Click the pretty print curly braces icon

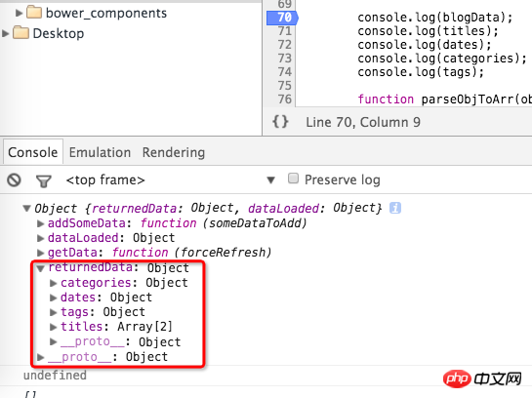point(280,122)
